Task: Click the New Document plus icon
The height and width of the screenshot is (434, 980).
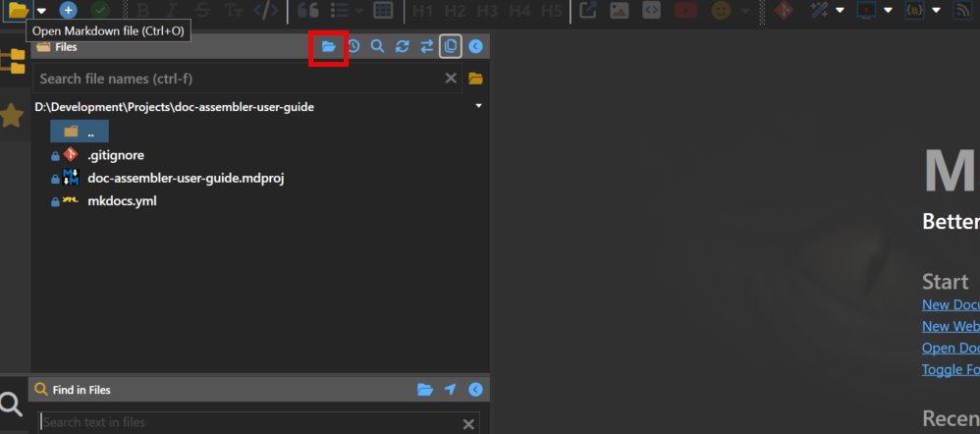Action: tap(68, 10)
